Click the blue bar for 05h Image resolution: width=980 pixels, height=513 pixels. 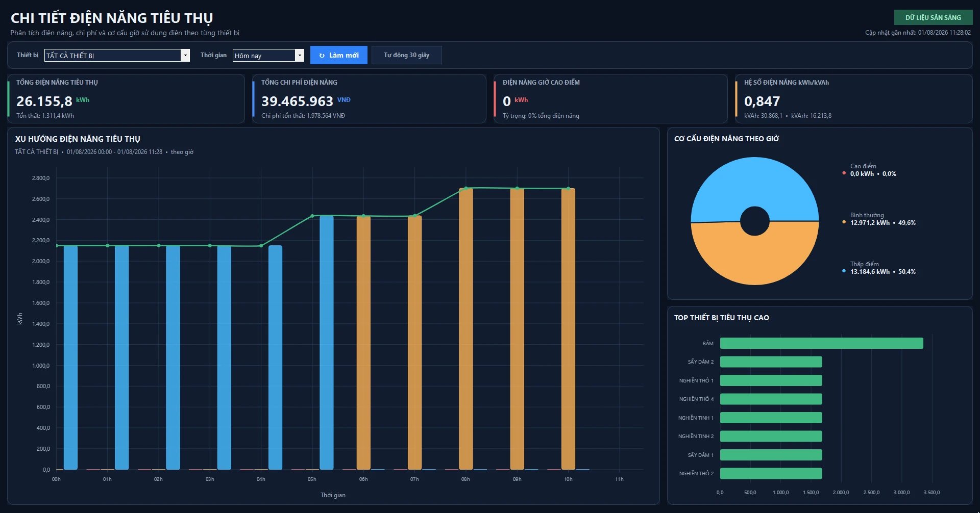click(x=327, y=343)
